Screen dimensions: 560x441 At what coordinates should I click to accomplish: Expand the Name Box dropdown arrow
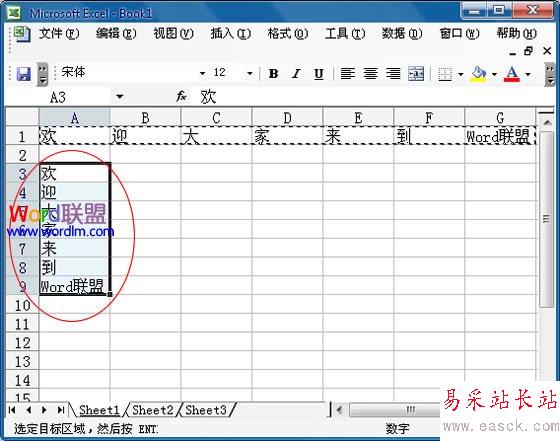click(120, 97)
